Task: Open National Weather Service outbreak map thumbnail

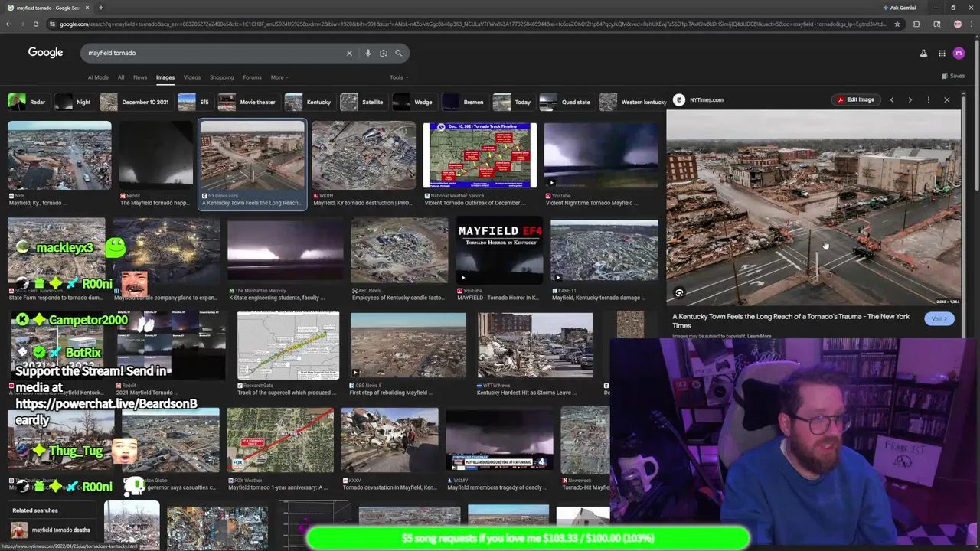Action: click(x=480, y=155)
